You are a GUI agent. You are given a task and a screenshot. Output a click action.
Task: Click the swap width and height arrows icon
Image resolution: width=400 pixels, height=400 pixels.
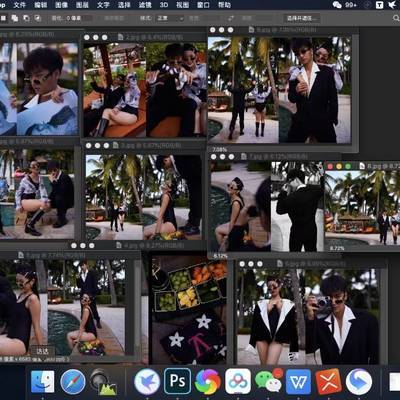(x=231, y=18)
